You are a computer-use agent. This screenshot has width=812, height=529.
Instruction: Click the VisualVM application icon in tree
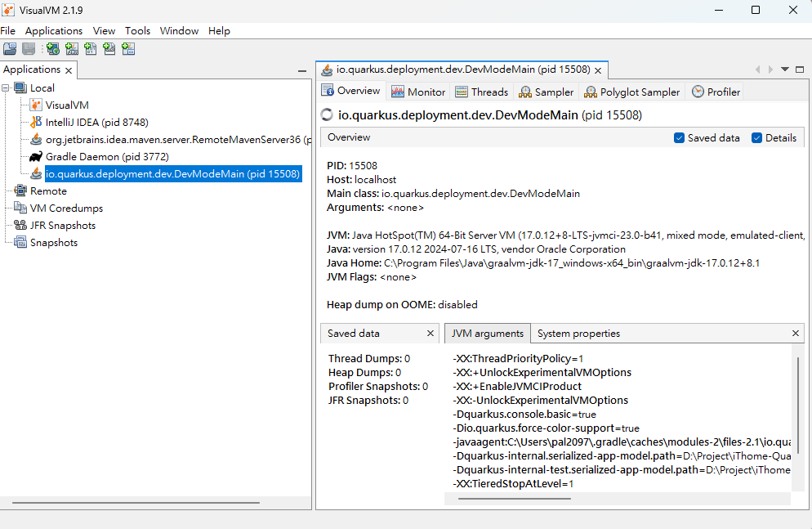coord(36,105)
